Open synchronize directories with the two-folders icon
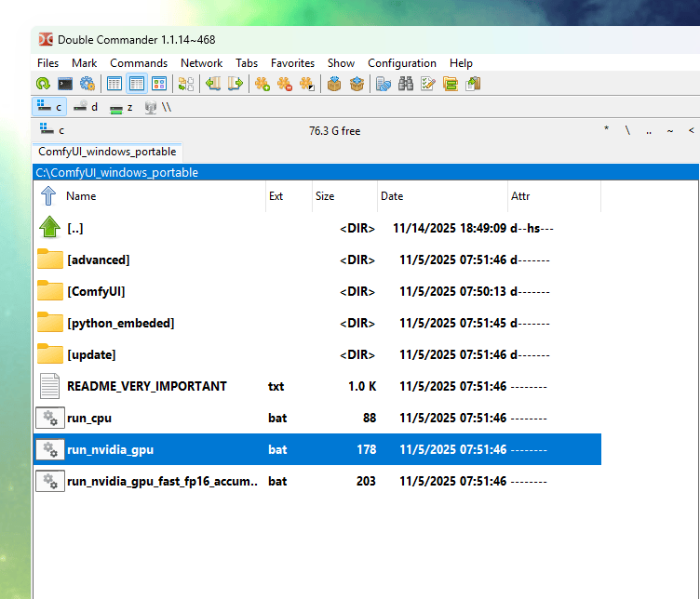The image size is (700, 599). click(451, 84)
